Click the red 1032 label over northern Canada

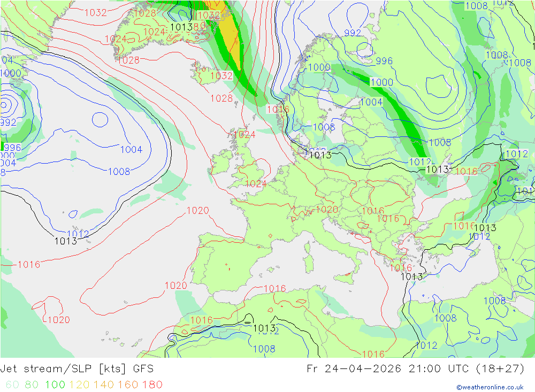pos(96,13)
